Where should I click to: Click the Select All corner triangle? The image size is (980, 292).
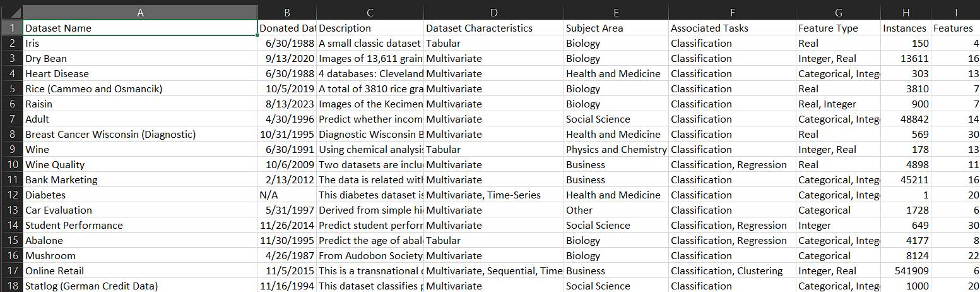tap(11, 12)
